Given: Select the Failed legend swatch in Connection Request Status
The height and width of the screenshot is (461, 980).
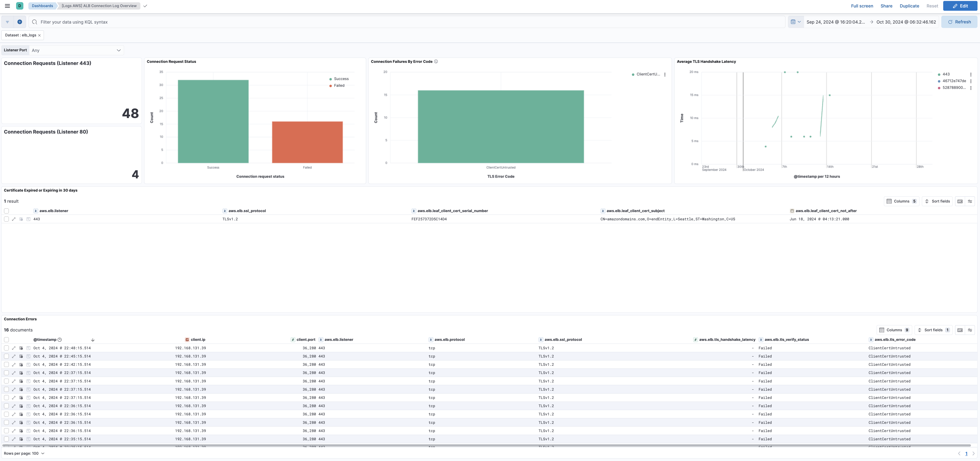Looking at the screenshot, I should (x=331, y=85).
